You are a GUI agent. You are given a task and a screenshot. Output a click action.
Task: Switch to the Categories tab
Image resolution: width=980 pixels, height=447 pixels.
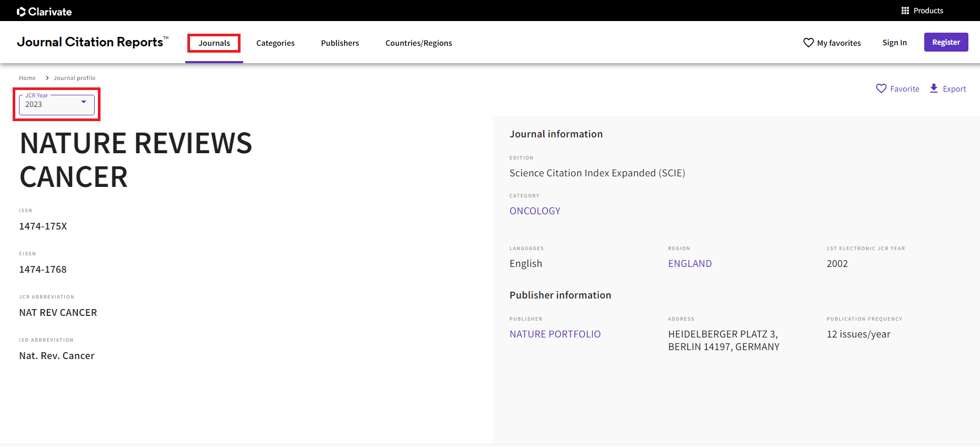pos(275,43)
